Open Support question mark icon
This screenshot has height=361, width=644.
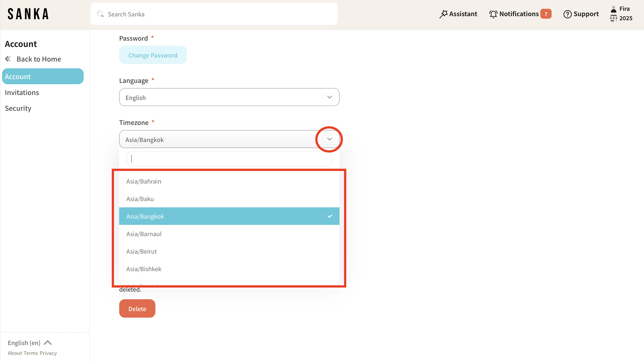[x=567, y=14]
